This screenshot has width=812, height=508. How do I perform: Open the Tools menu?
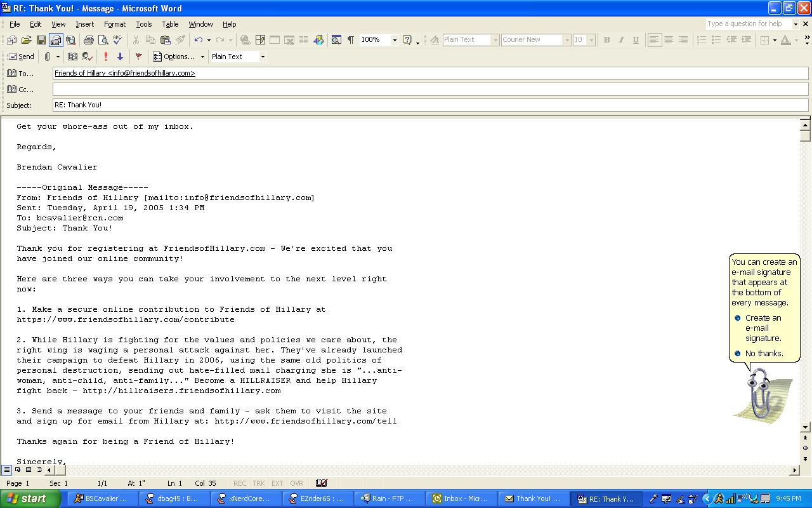pos(144,24)
